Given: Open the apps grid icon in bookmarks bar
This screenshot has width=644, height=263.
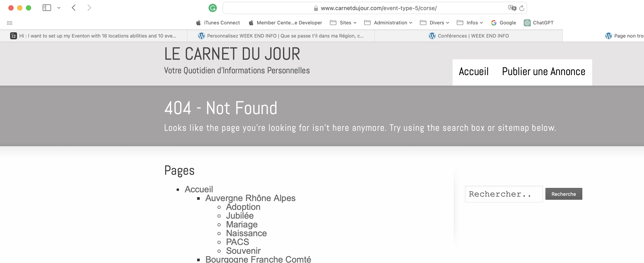Looking at the screenshot, I should (9, 23).
